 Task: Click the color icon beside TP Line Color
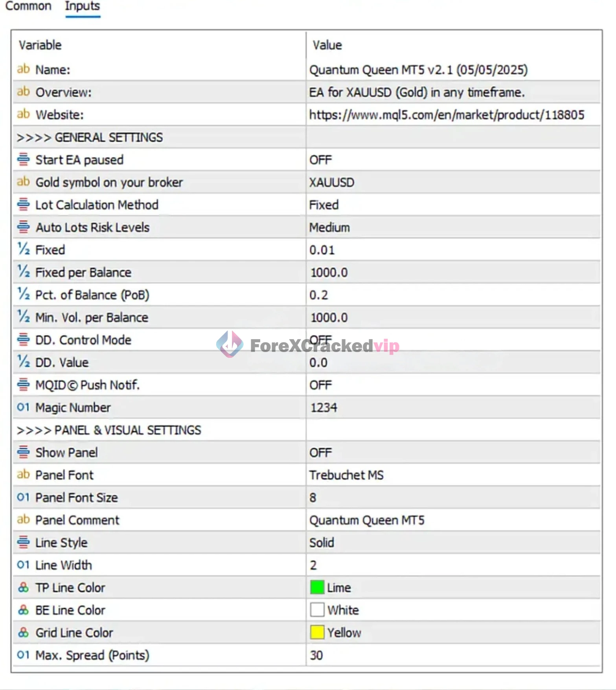pyautogui.click(x=23, y=587)
